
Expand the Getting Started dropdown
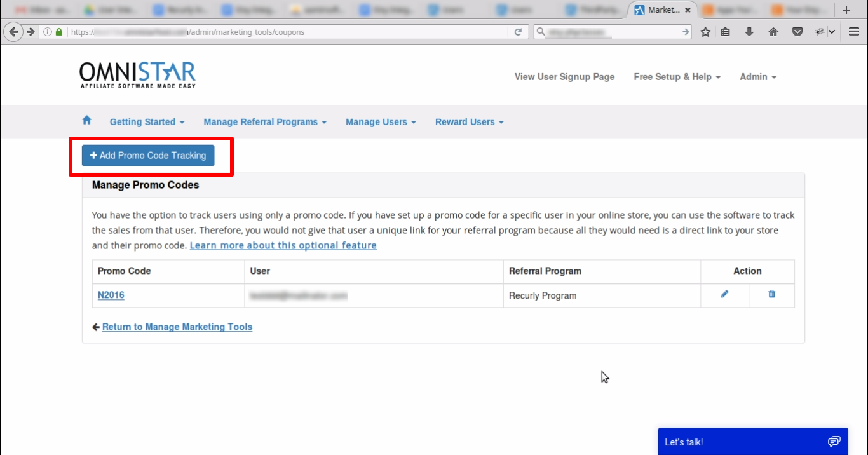pos(147,122)
